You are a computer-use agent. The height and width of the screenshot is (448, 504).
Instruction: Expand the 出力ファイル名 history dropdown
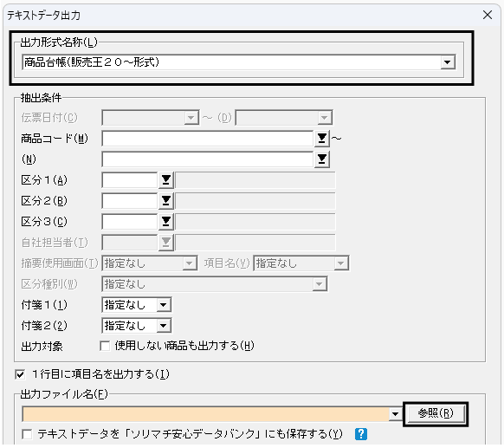pyautogui.click(x=395, y=414)
